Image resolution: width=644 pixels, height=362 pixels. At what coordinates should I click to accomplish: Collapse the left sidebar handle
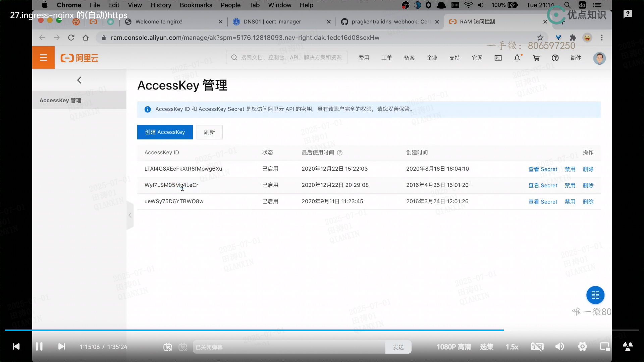point(130,216)
